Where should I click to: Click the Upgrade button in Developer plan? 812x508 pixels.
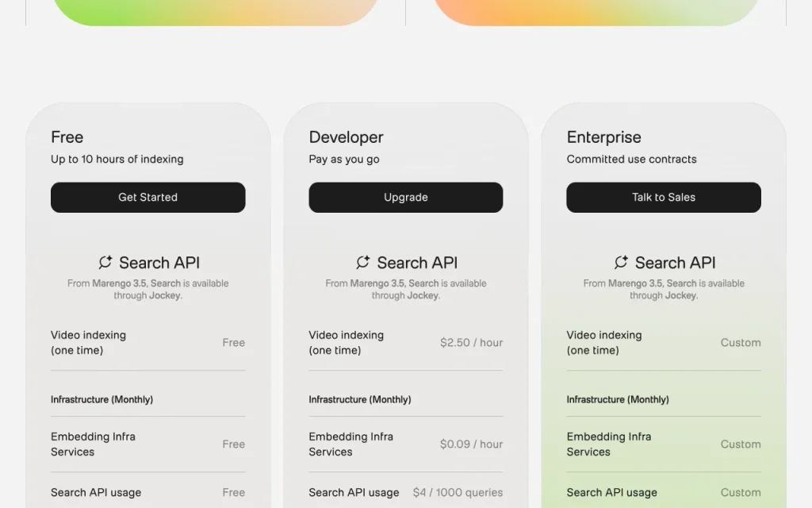(405, 197)
